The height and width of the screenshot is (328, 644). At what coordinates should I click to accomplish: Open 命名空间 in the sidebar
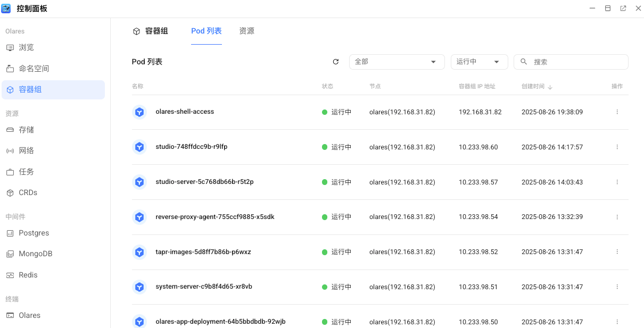[x=34, y=69]
